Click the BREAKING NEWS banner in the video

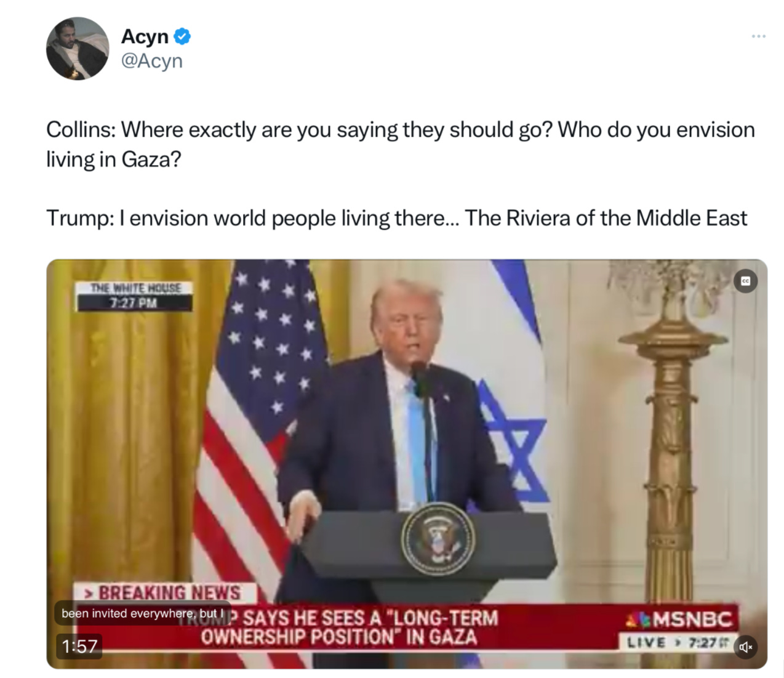click(164, 593)
